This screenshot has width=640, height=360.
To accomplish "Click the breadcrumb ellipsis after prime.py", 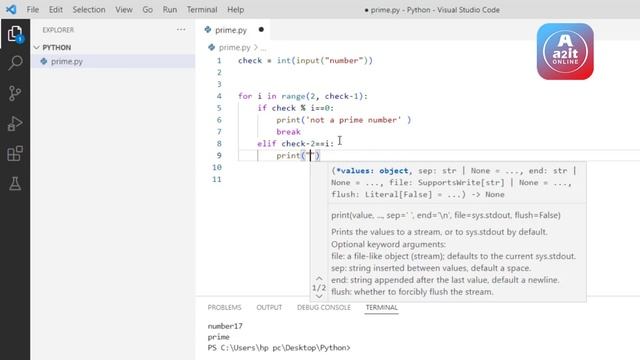I will [263, 48].
